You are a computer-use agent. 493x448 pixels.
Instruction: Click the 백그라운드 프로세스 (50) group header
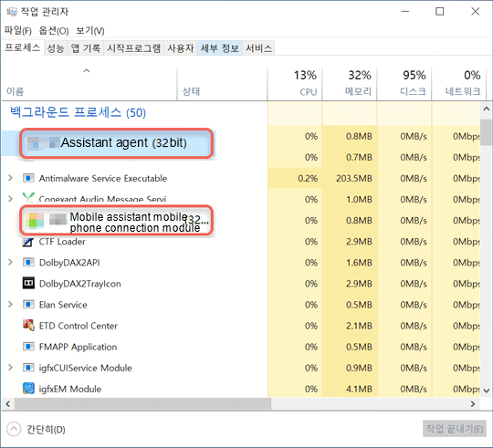click(x=78, y=112)
